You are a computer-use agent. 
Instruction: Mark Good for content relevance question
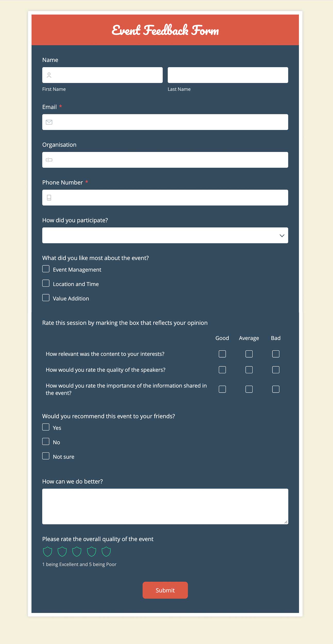pyautogui.click(x=222, y=354)
